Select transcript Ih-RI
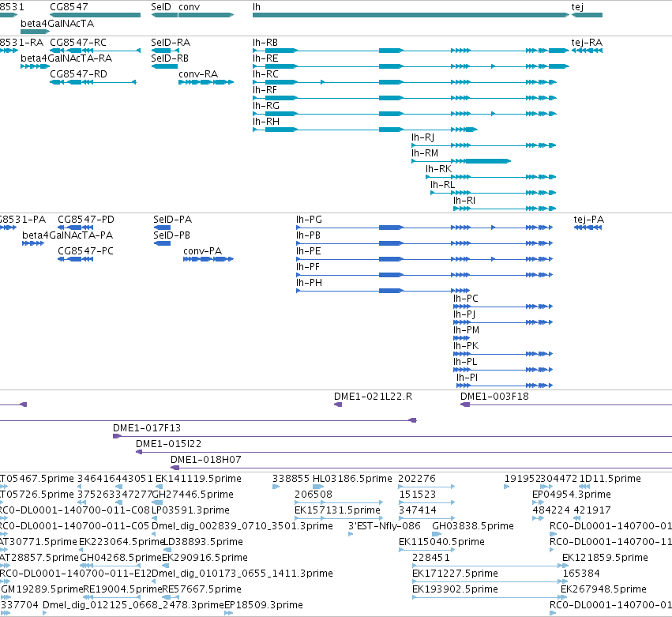 [505, 209]
